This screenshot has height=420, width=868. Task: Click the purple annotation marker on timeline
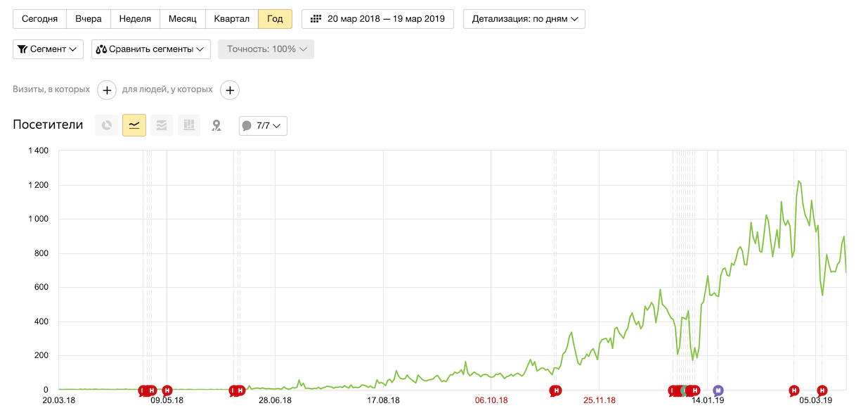[x=718, y=390]
